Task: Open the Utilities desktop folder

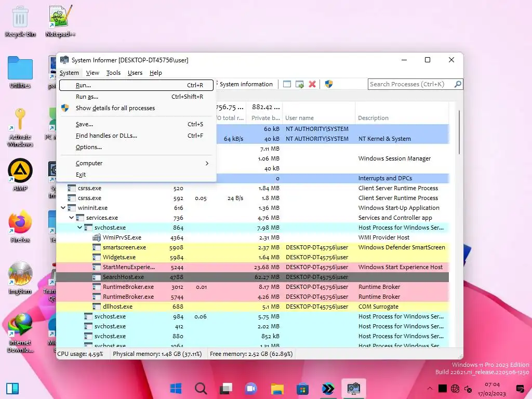Action: click(20, 72)
